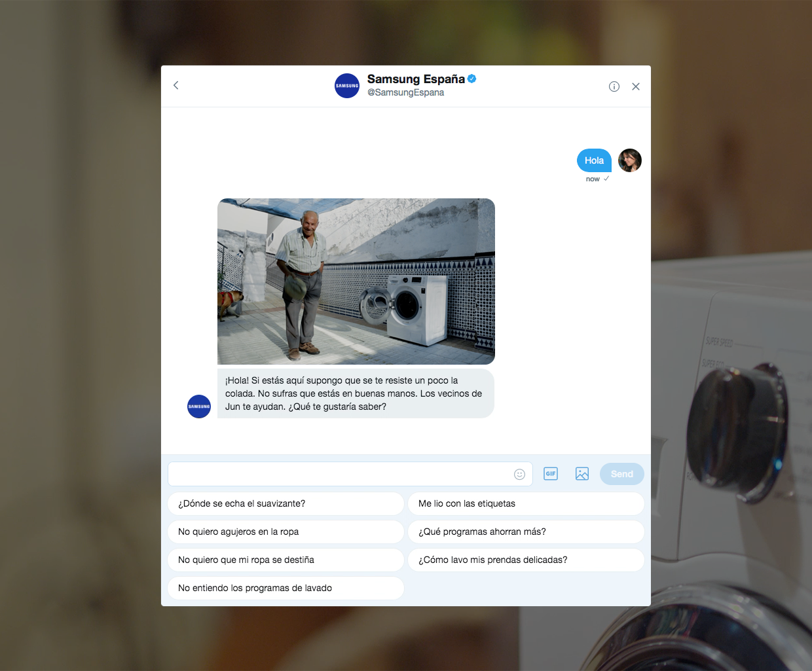Close the direct message dialog

click(x=636, y=86)
